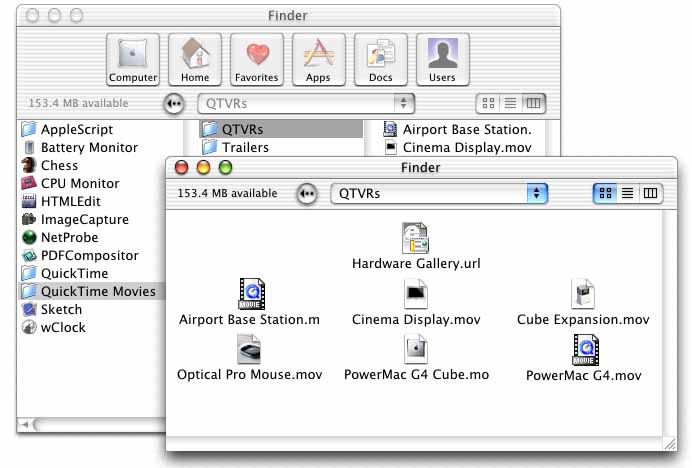Open QTVRs path popup in the front Finder window

point(439,193)
